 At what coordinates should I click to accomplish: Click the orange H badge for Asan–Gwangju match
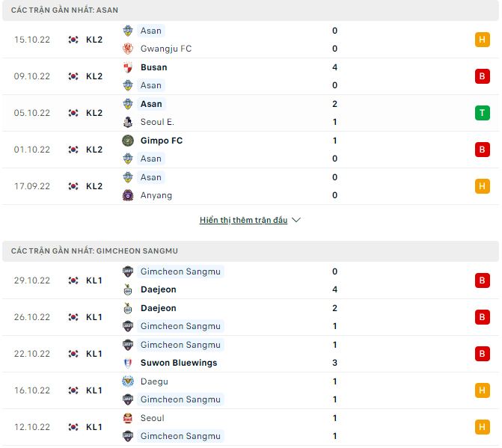482,40
